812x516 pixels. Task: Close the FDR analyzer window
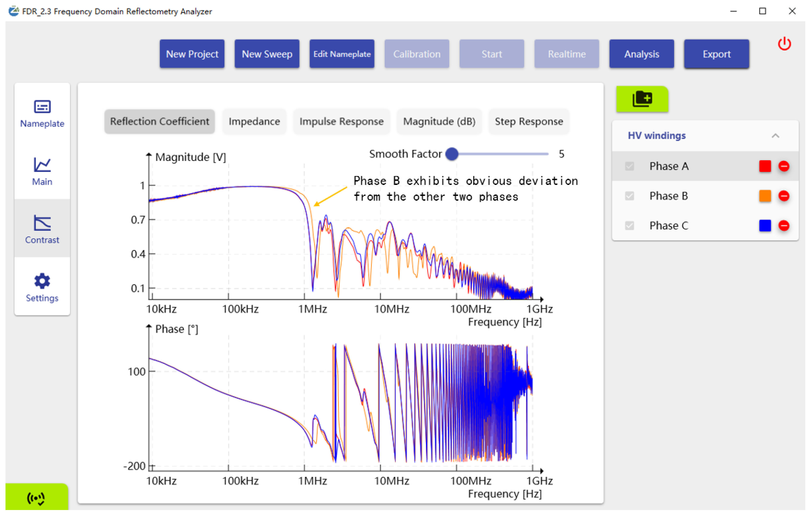[792, 11]
